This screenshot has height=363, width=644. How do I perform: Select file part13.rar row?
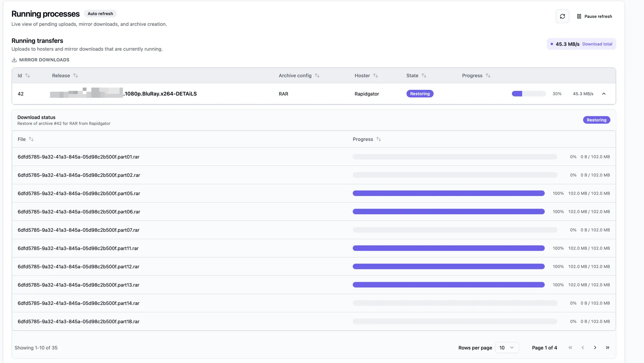tap(314, 285)
